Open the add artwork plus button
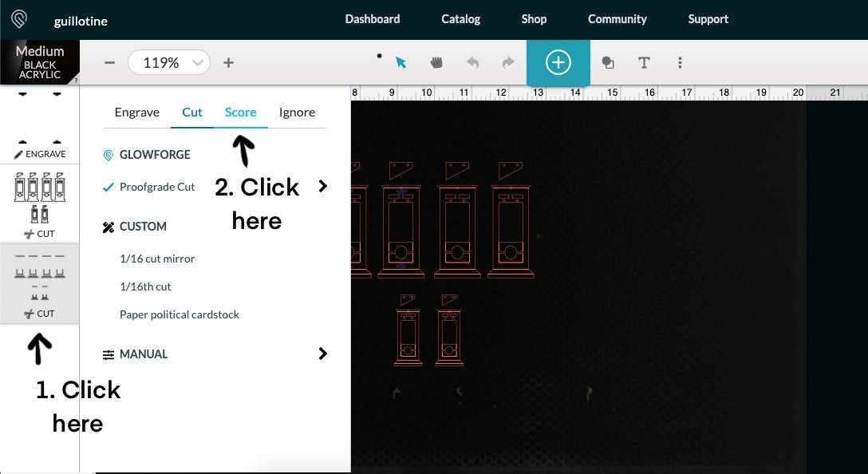Viewport: 868px width, 474px height. point(558,62)
